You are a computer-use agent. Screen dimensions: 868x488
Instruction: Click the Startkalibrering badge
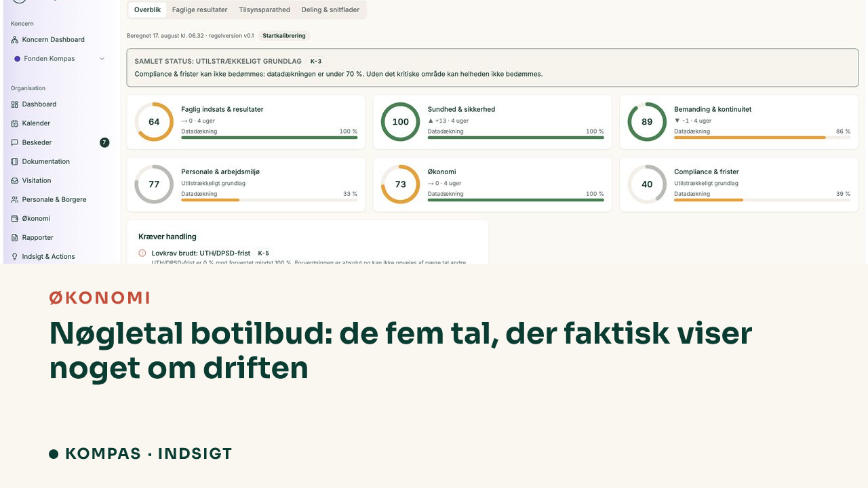pyautogui.click(x=284, y=36)
